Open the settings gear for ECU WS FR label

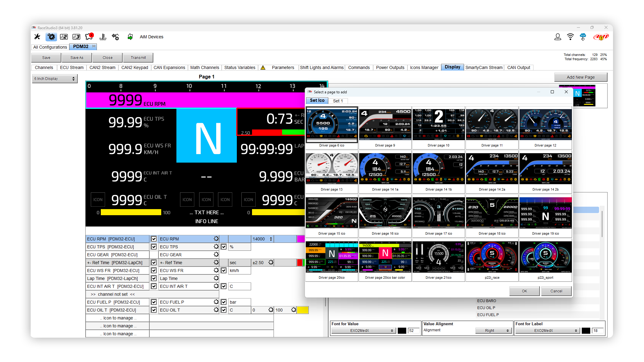216,270
